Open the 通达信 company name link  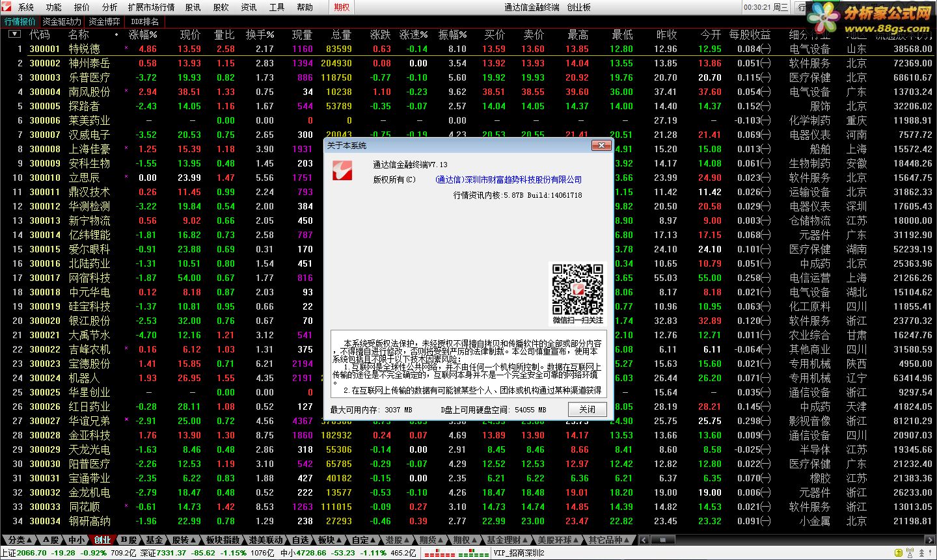(508, 180)
